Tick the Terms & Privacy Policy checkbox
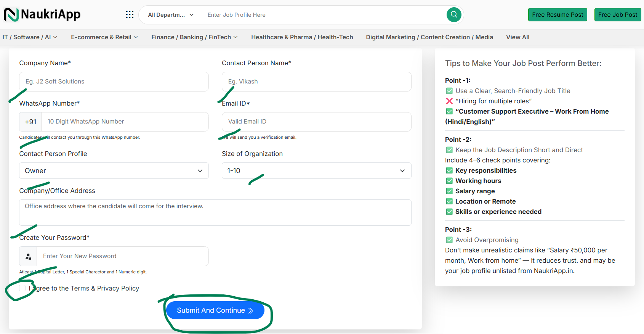 [x=22, y=288]
